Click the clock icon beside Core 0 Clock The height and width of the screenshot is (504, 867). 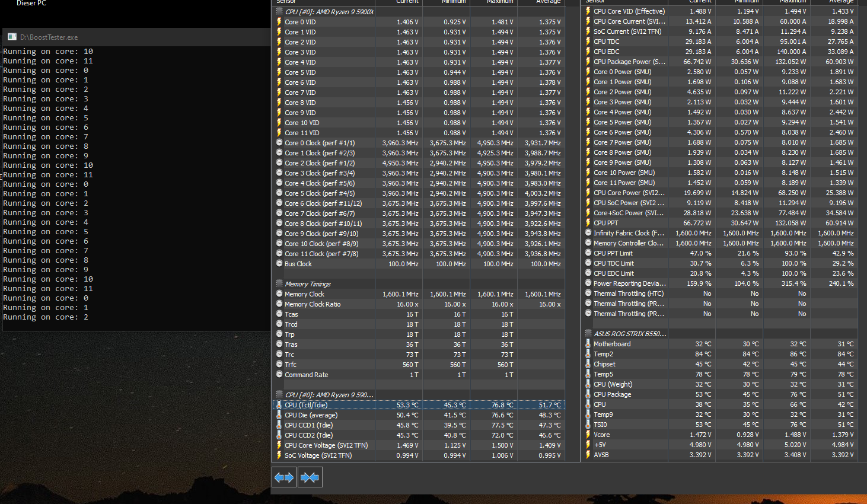(x=279, y=143)
